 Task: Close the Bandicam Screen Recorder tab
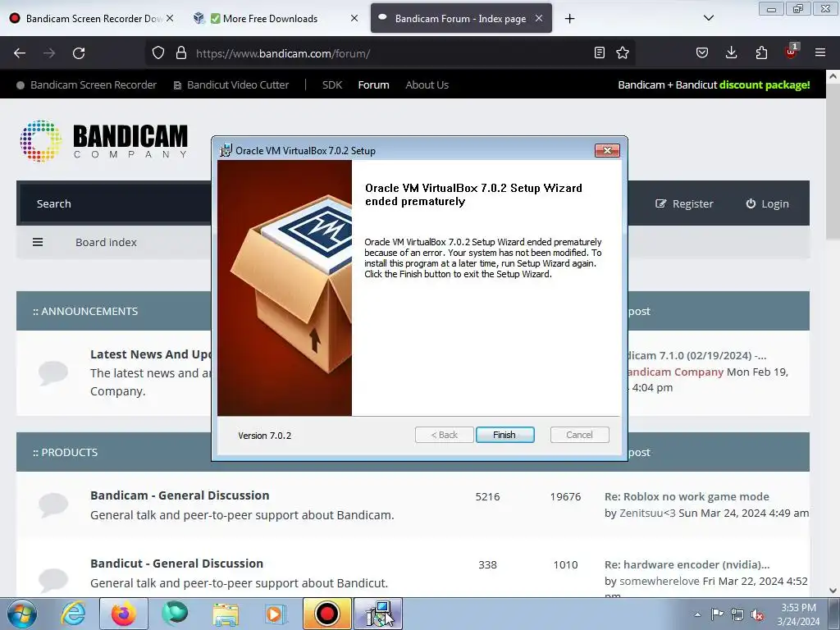click(170, 18)
